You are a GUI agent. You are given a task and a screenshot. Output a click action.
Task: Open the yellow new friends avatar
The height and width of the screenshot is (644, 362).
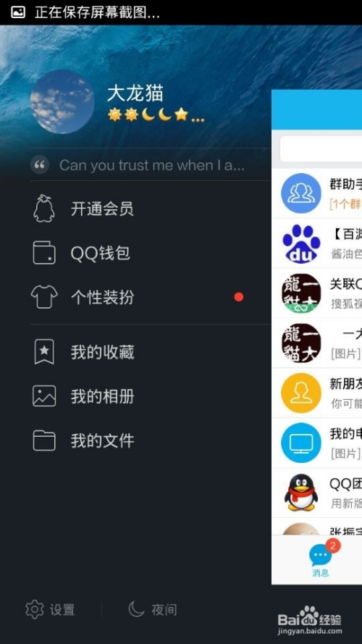click(x=301, y=393)
